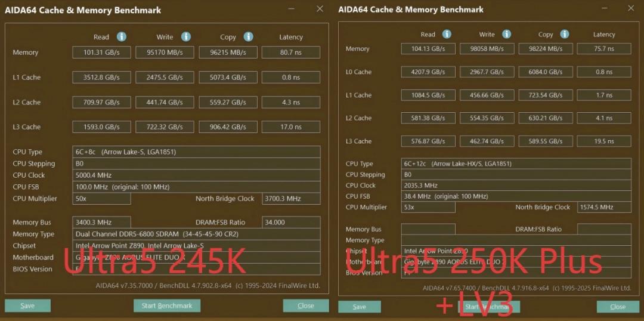Click Copy info icon in left window
This screenshot has height=321, width=644.
[249, 37]
